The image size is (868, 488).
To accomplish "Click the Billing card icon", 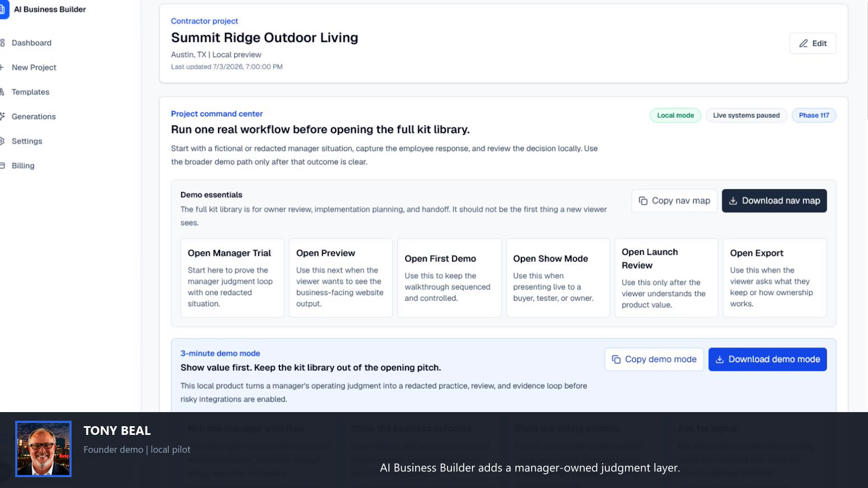I will click(x=2, y=165).
